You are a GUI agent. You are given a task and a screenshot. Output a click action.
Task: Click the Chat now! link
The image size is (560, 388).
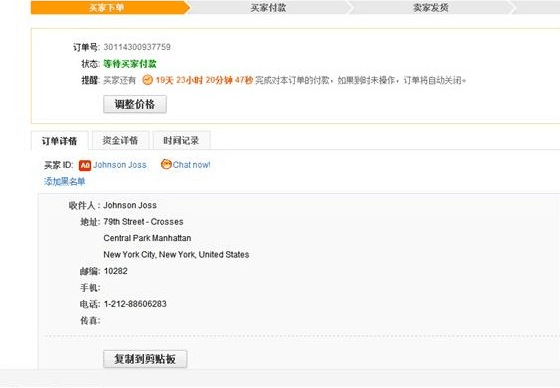click(x=192, y=165)
